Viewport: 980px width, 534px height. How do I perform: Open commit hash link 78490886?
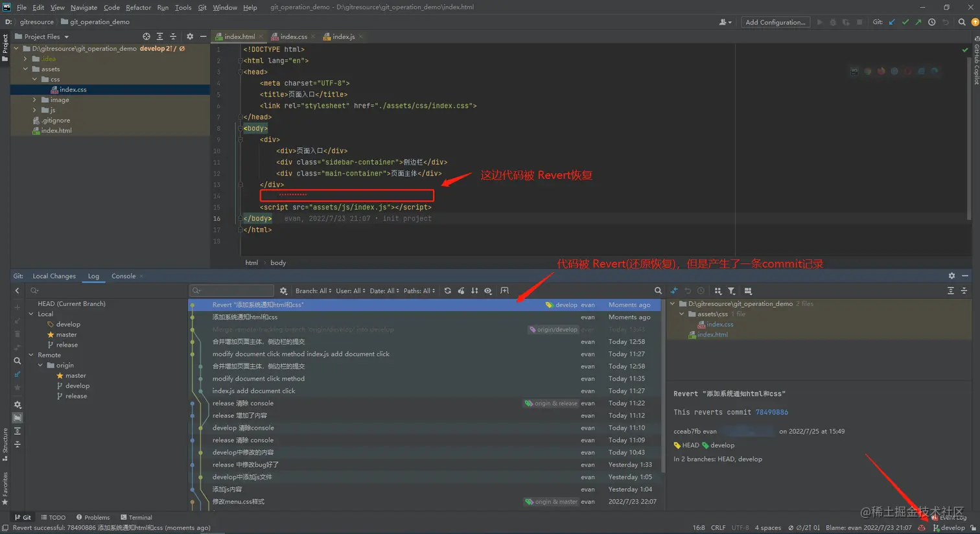click(771, 412)
